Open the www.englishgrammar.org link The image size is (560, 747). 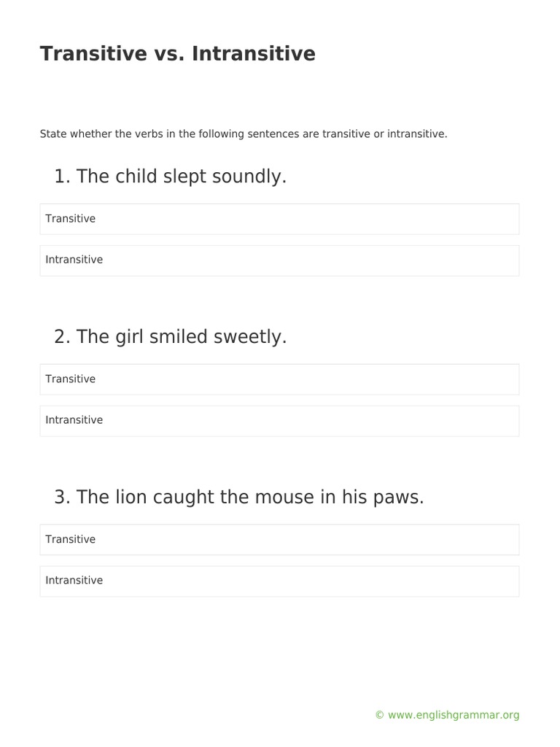tap(454, 715)
